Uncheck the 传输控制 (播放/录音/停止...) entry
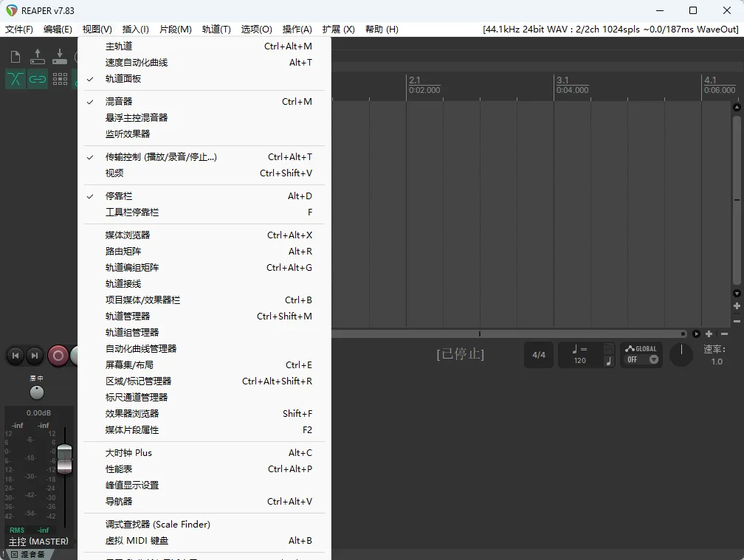Viewport: 744px width, 560px height. [204, 157]
